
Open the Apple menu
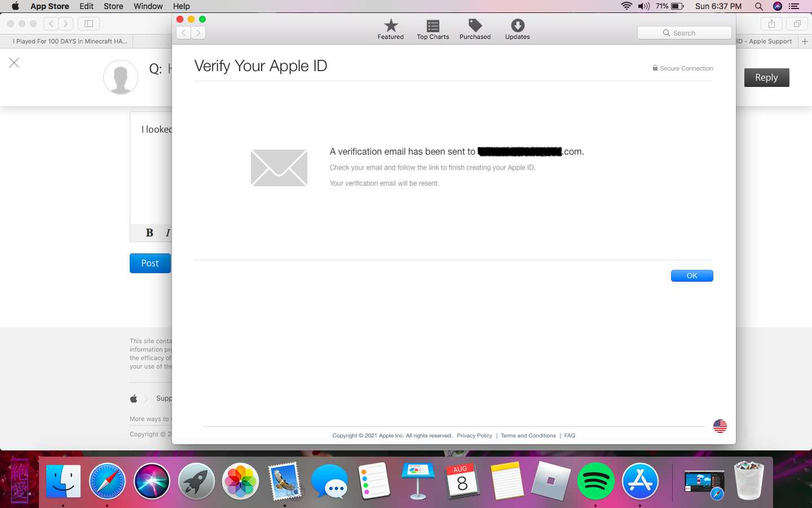tap(15, 6)
